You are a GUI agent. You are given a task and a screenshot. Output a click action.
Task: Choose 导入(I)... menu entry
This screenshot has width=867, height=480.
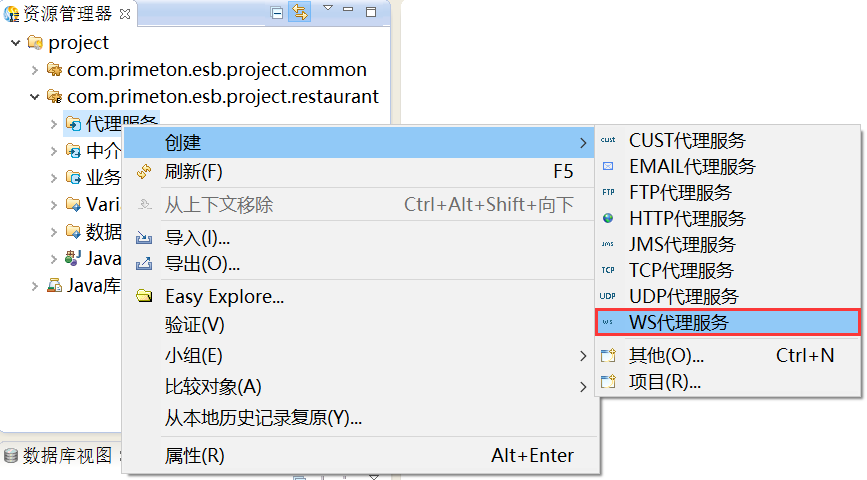[359, 238]
